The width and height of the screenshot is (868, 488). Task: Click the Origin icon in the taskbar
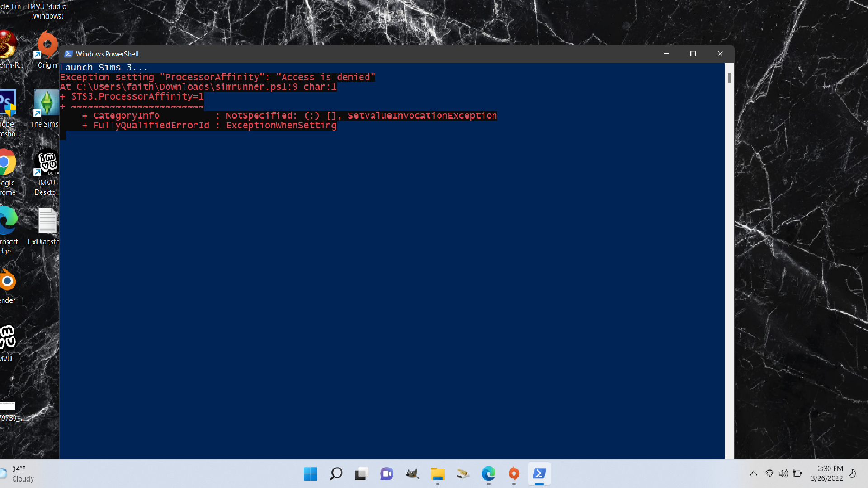[514, 474]
